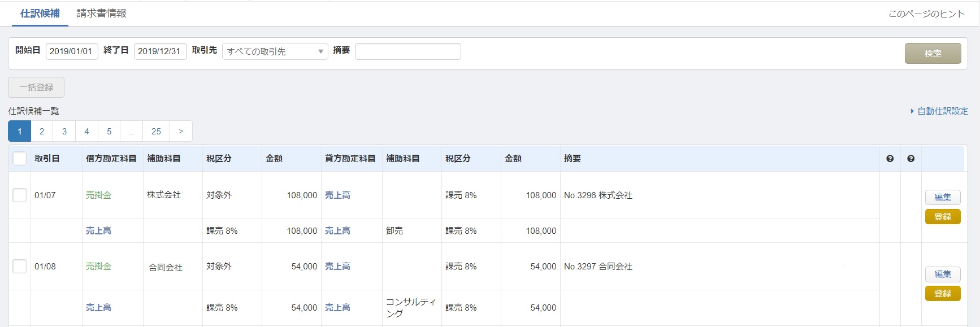The image size is (980, 327).
Task: Click 登録 button for the 01/08 entry
Action: (x=942, y=294)
